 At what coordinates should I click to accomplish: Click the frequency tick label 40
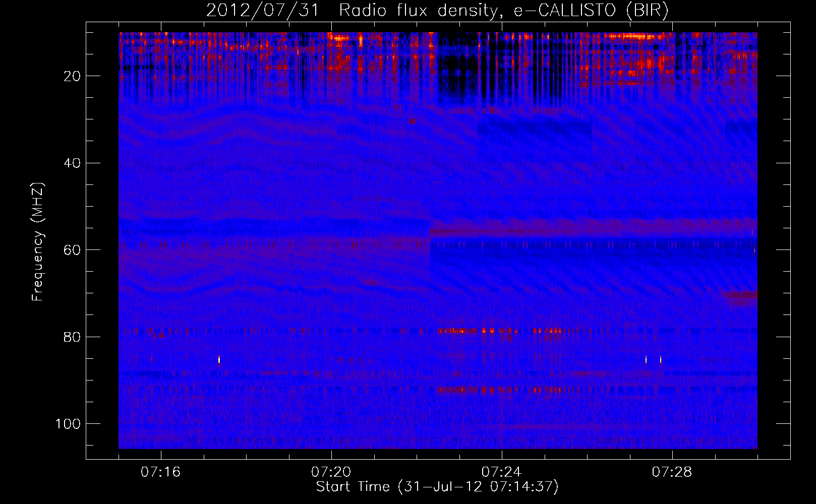point(72,163)
